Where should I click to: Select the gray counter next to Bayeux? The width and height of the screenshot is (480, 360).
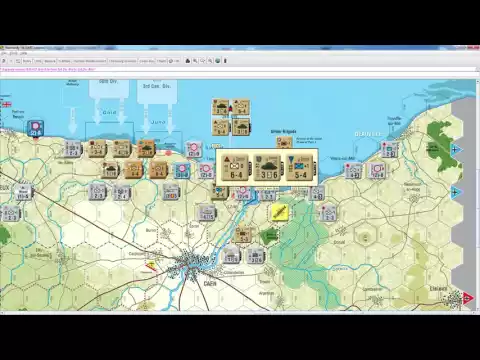coord(23,192)
